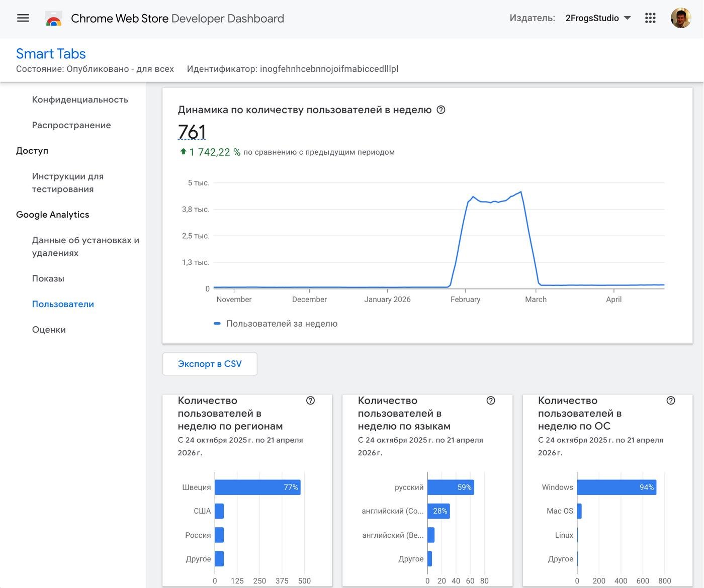Screen dimensions: 704x588
Task: Click help icon on regions card
Action: tap(310, 401)
